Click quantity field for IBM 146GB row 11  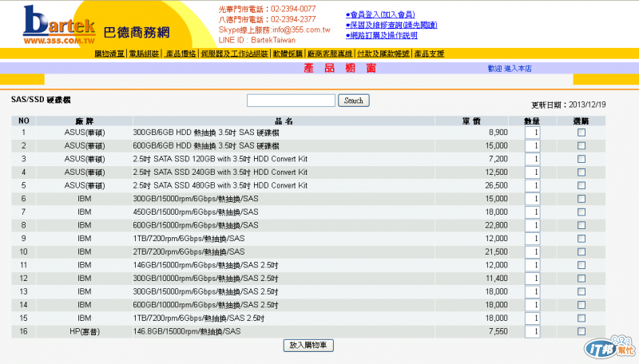click(532, 265)
